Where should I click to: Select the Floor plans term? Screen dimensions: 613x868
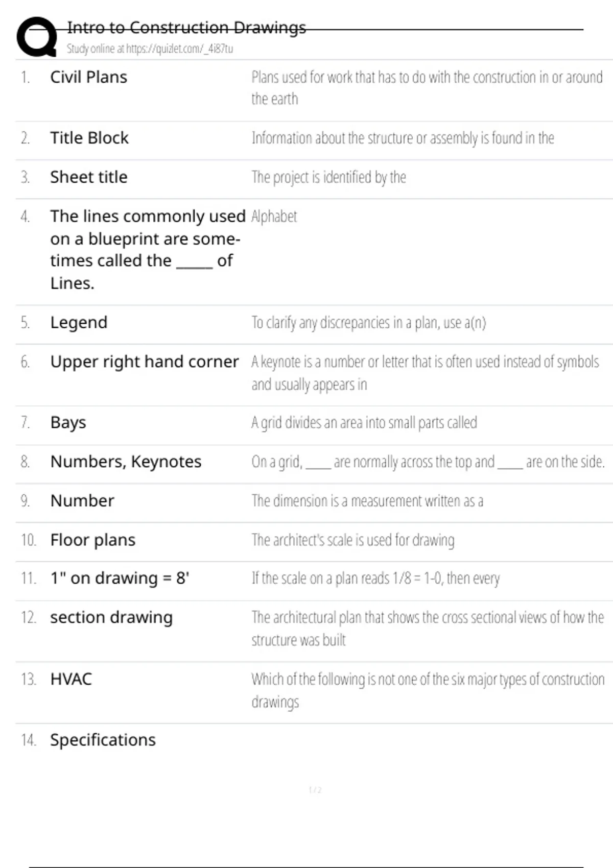92,540
